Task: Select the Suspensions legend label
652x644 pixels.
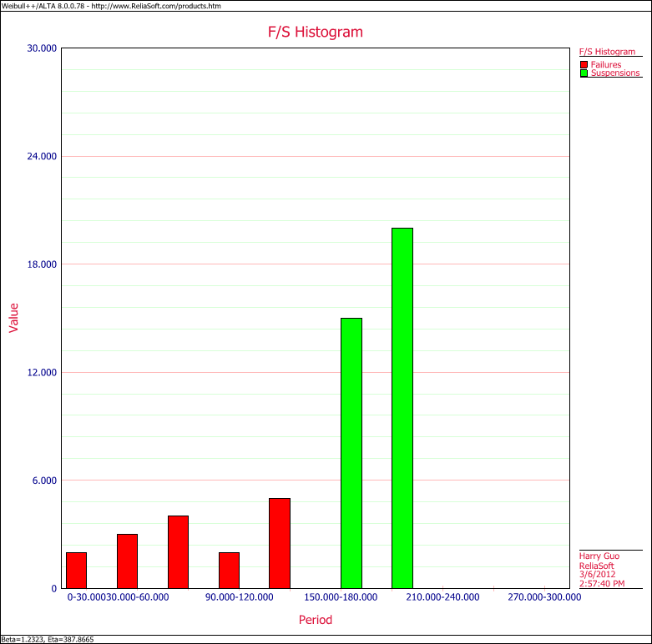Action: pos(614,73)
